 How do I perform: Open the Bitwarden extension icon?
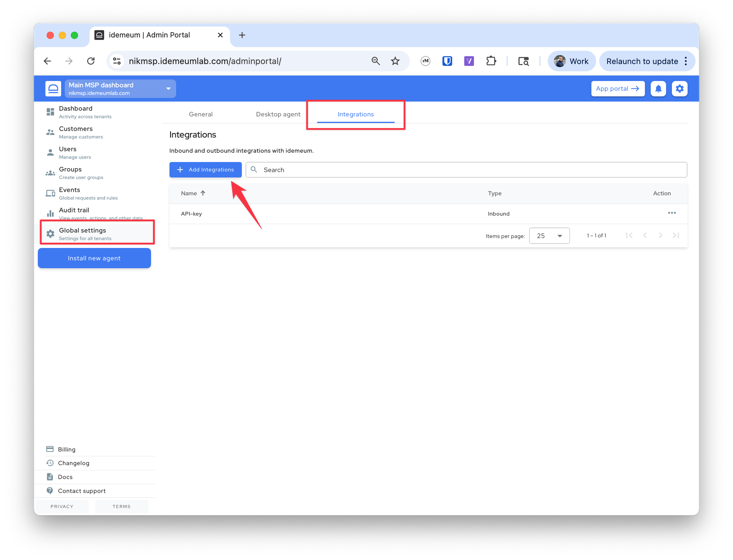pyautogui.click(x=447, y=61)
